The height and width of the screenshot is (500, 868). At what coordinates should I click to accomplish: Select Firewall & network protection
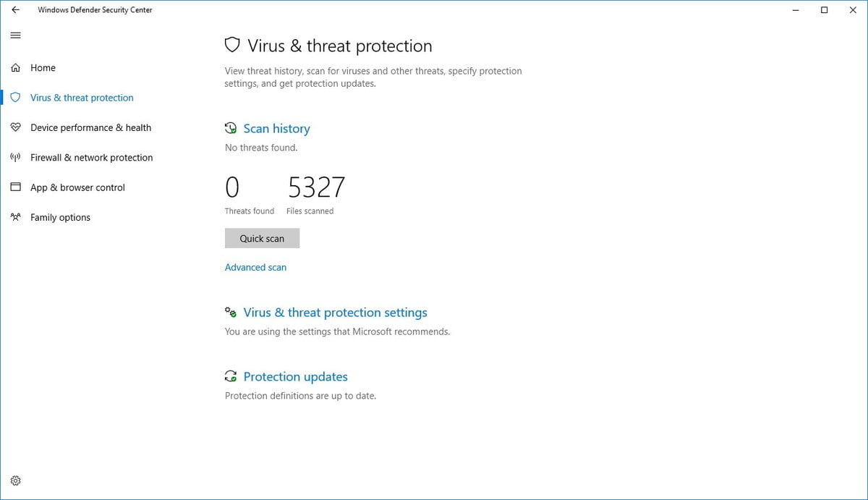coord(91,158)
